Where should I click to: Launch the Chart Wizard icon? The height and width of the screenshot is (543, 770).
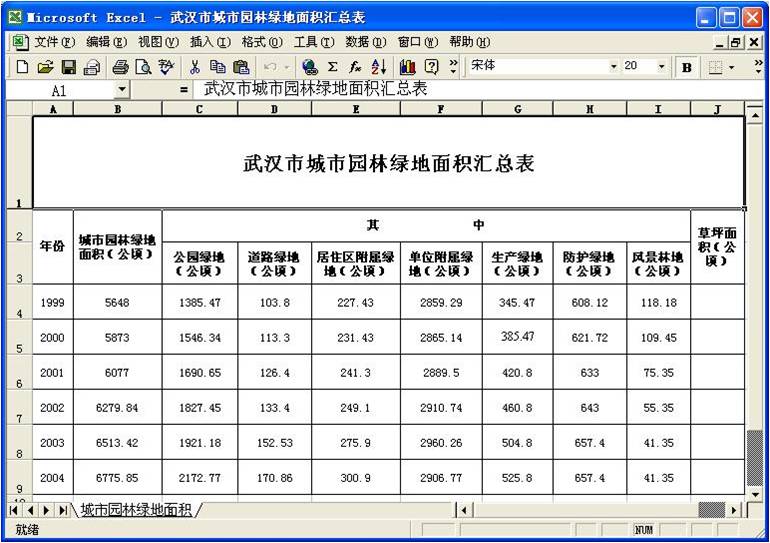(408, 67)
